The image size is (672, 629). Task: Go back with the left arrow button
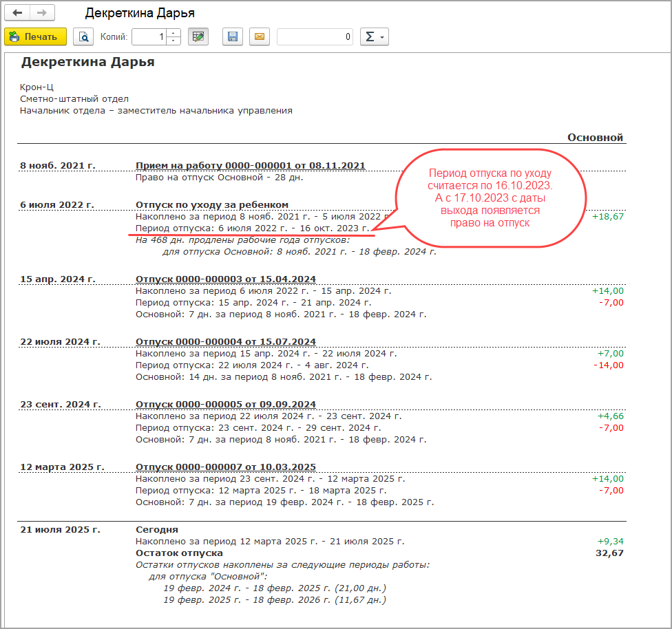coord(17,13)
